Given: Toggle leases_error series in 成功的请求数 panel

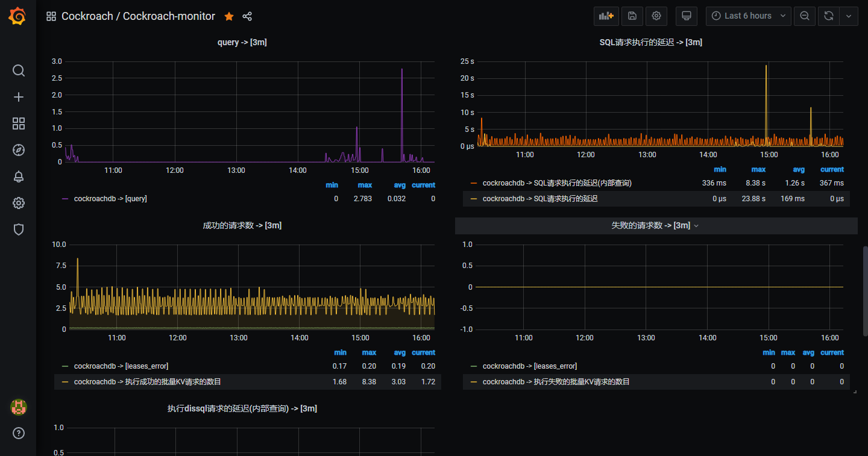Looking at the screenshot, I should tap(121, 366).
